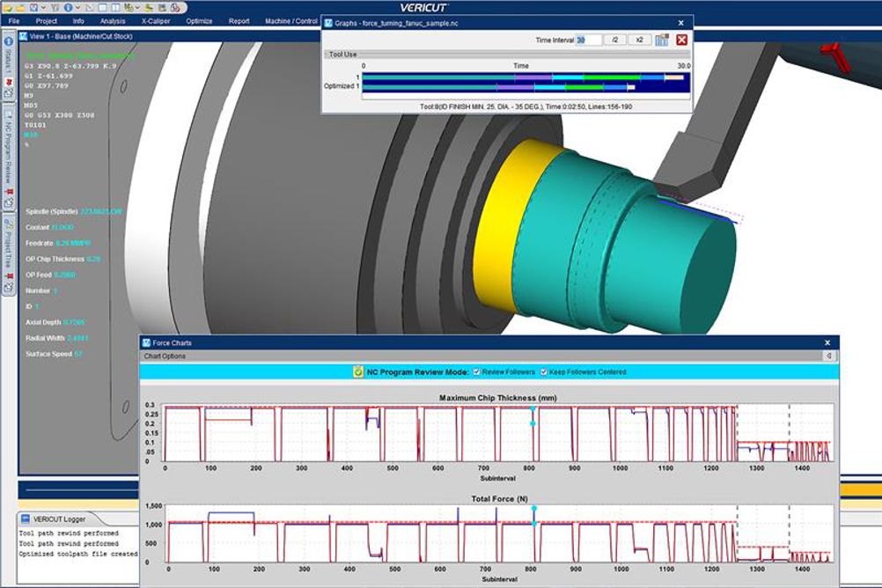Click the info icon atop the Status side tab
Image resolution: width=882 pixels, height=588 pixels.
pyautogui.click(x=9, y=41)
